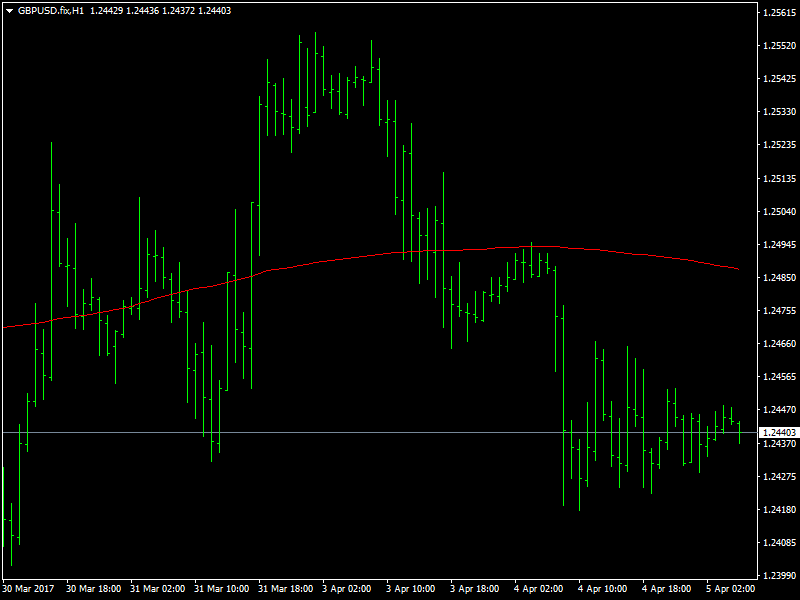The image size is (800, 600).
Task: Click the 3 Apr 10:00 time label
Action: click(411, 589)
